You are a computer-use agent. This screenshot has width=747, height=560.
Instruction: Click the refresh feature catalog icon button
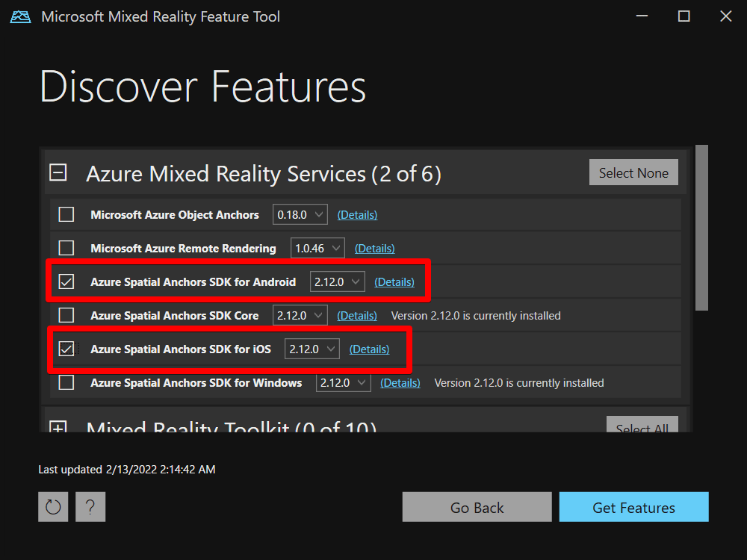click(53, 507)
